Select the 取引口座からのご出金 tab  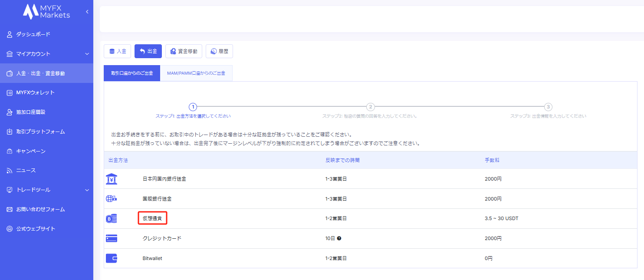(132, 73)
